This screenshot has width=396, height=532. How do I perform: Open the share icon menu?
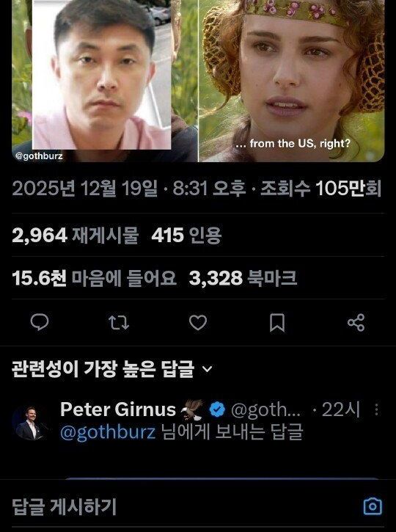tap(356, 322)
